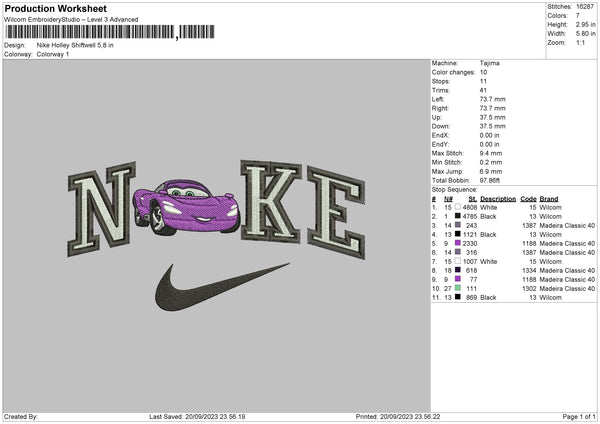Click the 'Colorway 1' value
This screenshot has width=600, height=424.
coord(53,54)
